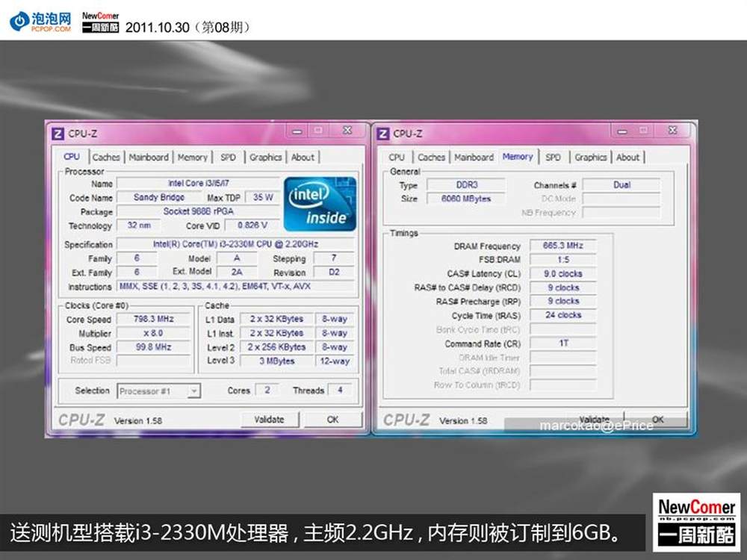This screenshot has height=560, width=747.
Task: Click the Package value Socket 988B rPGA
Action: click(x=198, y=211)
